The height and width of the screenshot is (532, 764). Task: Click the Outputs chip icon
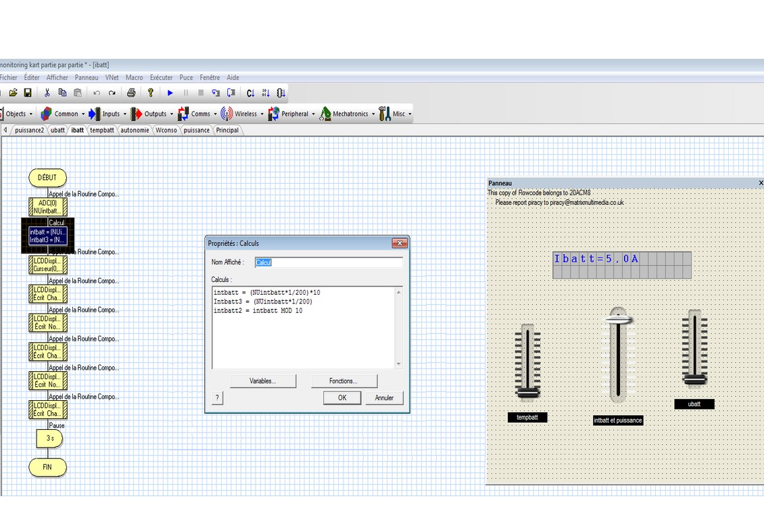(137, 114)
